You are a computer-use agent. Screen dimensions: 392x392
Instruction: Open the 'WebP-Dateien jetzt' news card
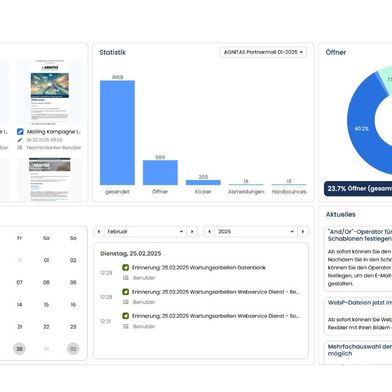coord(358,316)
